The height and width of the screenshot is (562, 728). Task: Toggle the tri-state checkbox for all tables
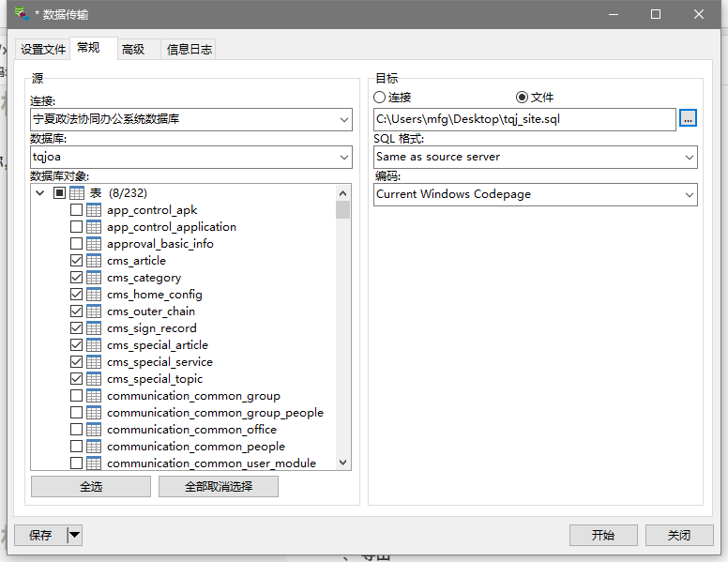(59, 192)
